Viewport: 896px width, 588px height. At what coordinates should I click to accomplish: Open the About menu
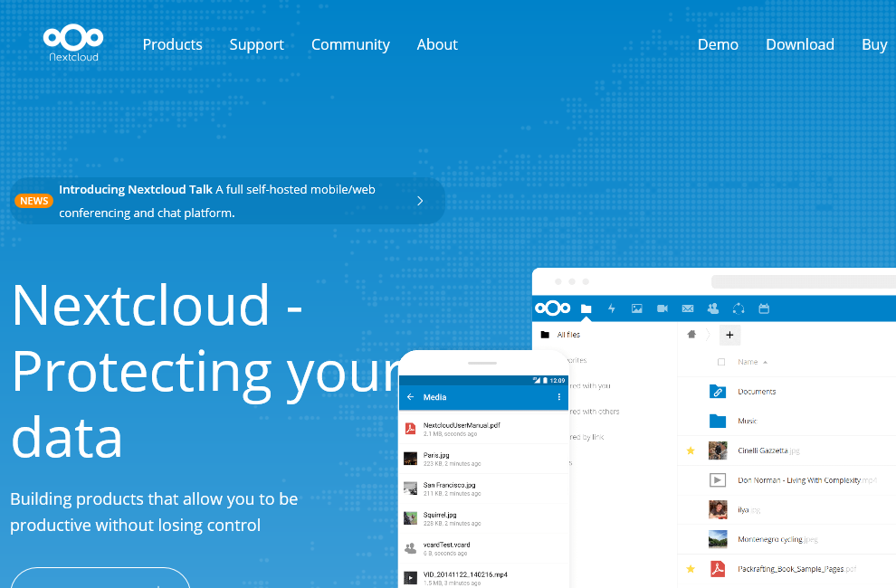point(437,44)
